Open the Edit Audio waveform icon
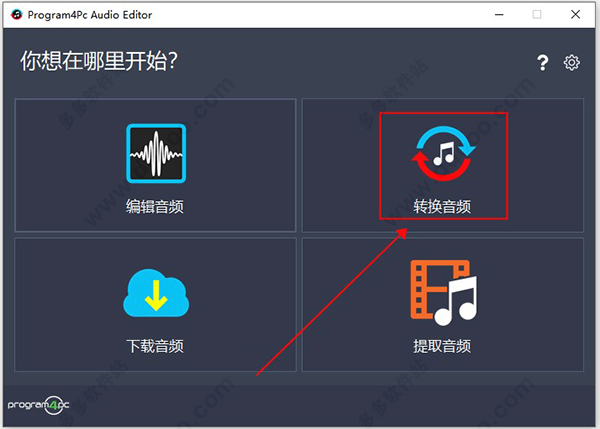 click(x=156, y=153)
